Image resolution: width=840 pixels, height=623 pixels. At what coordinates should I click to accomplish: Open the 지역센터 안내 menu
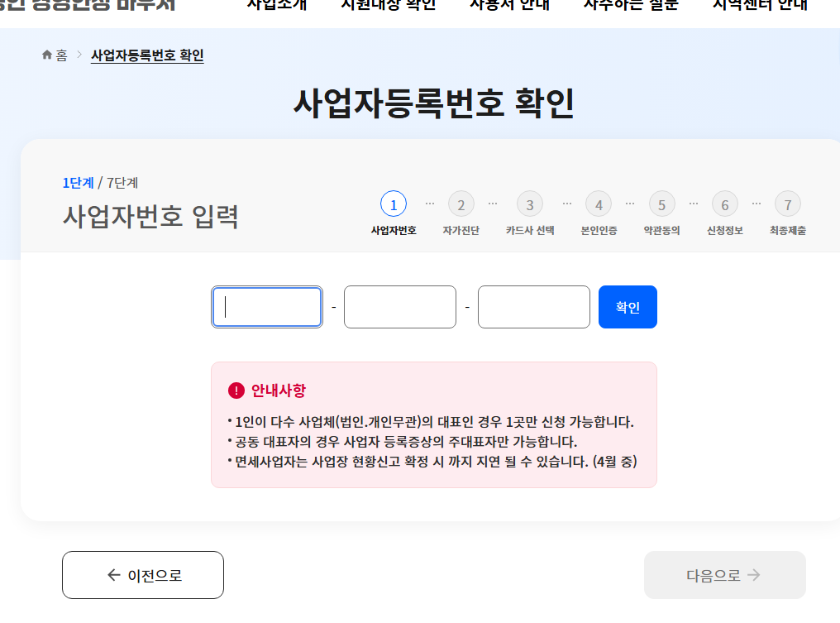coord(760,4)
